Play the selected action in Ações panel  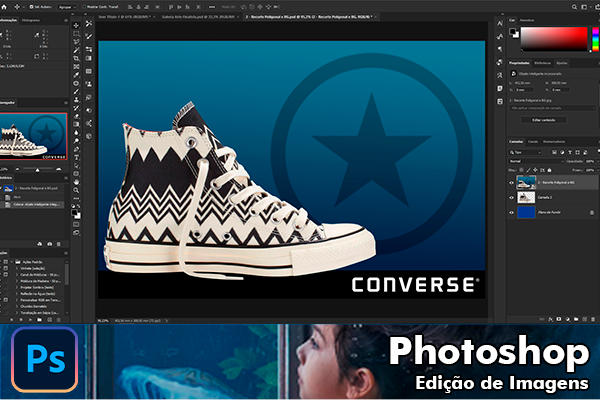click(x=30, y=320)
